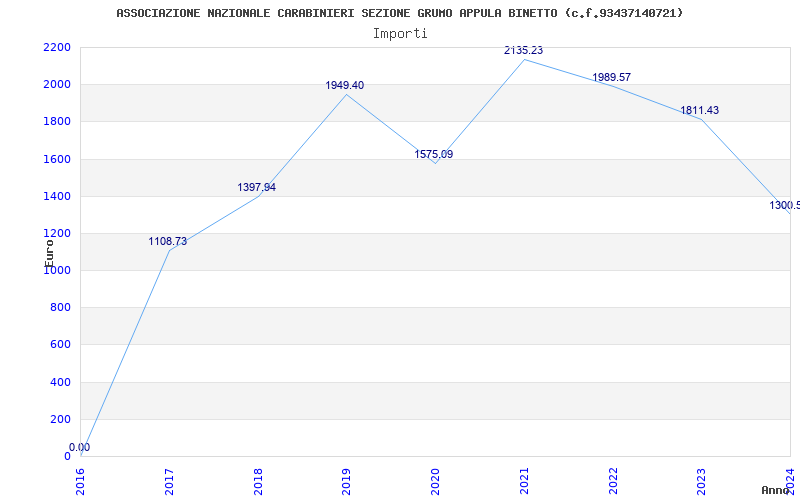Click y-axis tick label 1400
Viewport: 800px width, 500px height.
click(x=57, y=196)
